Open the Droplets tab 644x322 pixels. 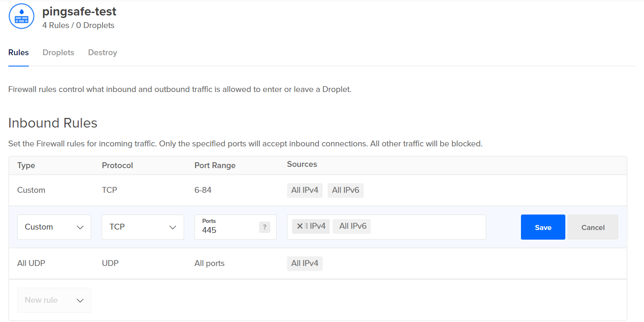(58, 53)
